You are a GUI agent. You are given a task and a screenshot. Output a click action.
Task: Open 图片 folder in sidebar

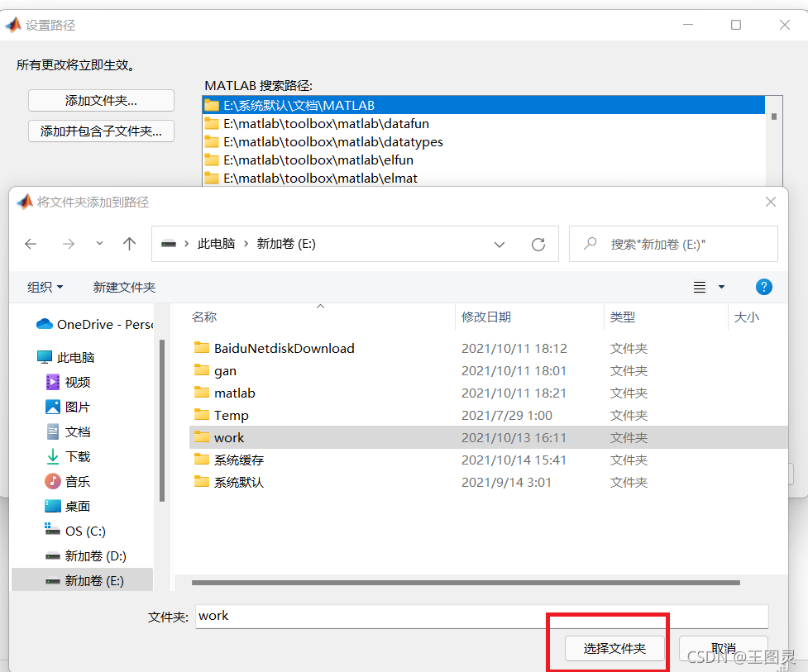coord(68,407)
